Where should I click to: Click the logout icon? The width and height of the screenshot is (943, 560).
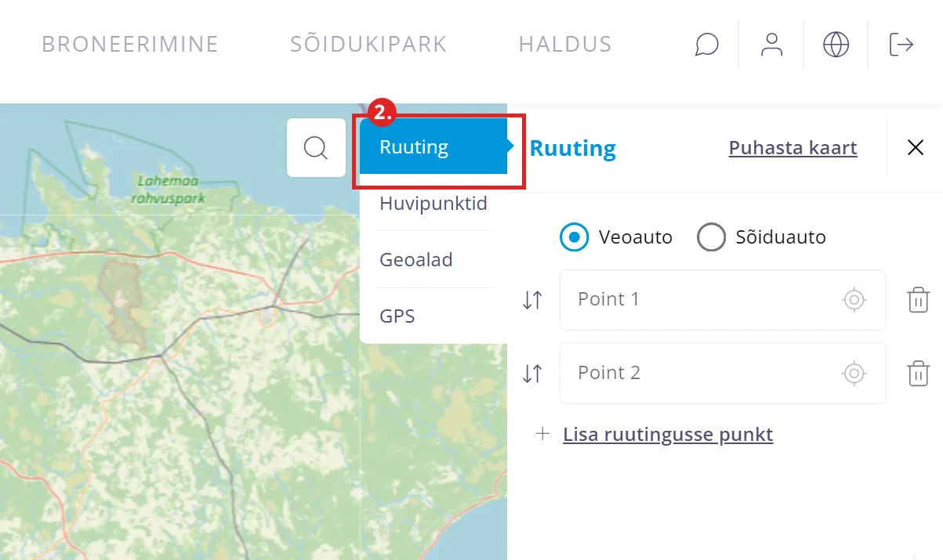[901, 45]
